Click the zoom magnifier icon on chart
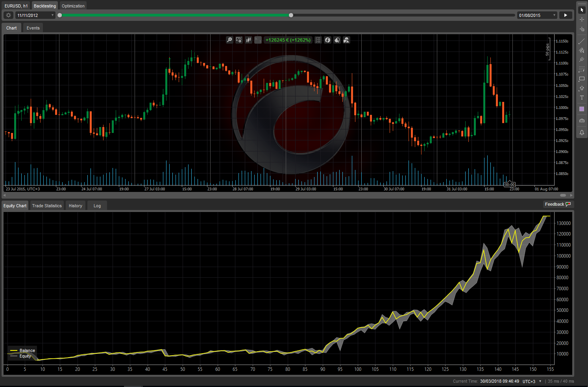The width and height of the screenshot is (588, 387). click(x=229, y=40)
